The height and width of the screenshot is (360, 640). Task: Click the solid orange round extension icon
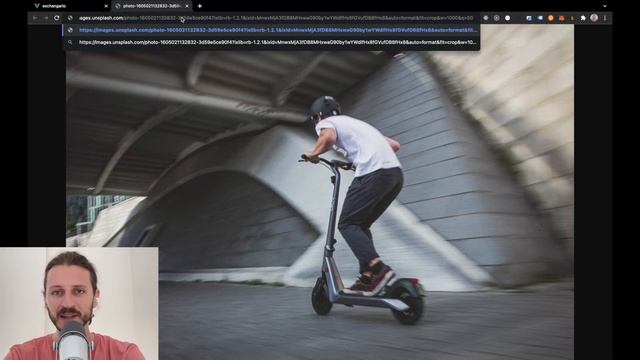(551, 18)
